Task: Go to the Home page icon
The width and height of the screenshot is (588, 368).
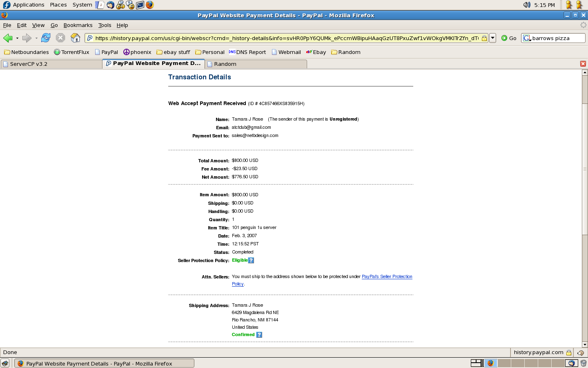Action: 76,38
